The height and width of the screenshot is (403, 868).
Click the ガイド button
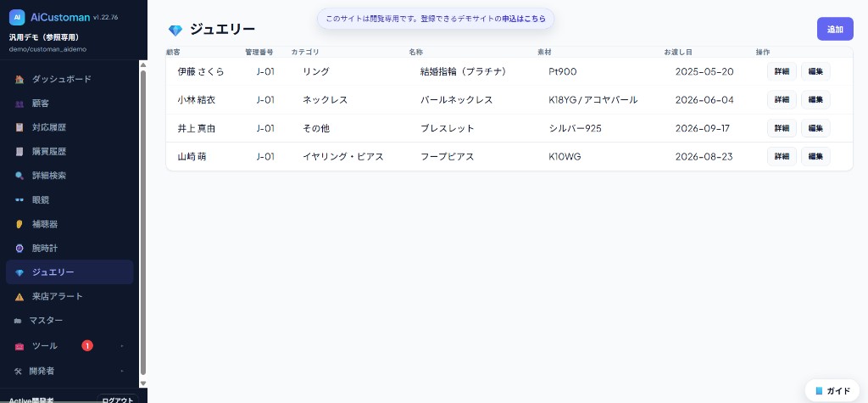(x=832, y=391)
